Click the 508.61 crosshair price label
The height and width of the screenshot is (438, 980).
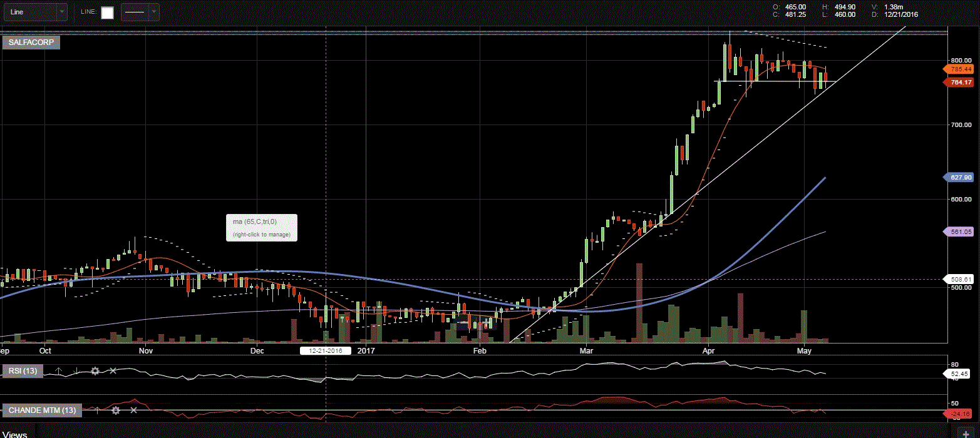[x=959, y=279]
